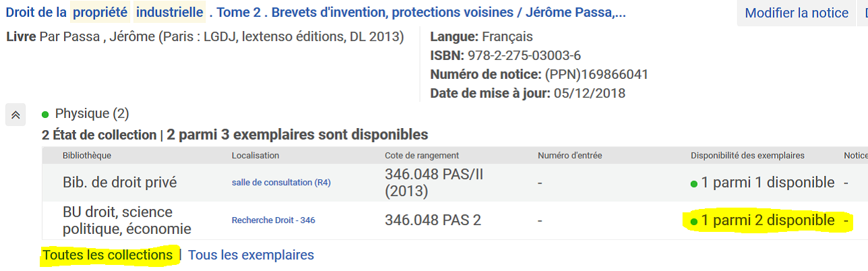Image resolution: width=868 pixels, height=271 pixels.
Task: Select BU droit, science politique, économie row
Action: [455, 220]
